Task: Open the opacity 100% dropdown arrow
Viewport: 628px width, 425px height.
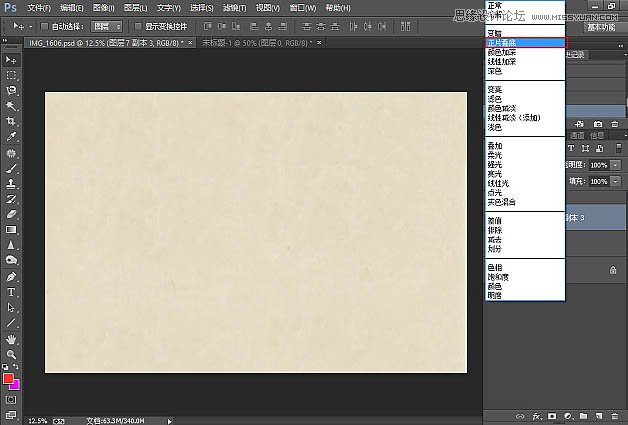Action: (x=615, y=164)
